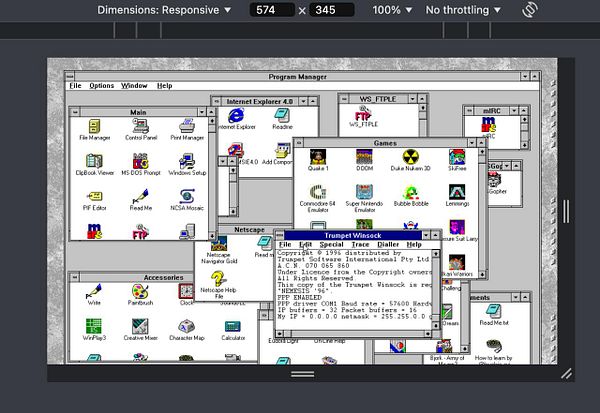The width and height of the screenshot is (600, 413).
Task: Open the Commodore 64 Emulator icon
Action: coord(318,198)
